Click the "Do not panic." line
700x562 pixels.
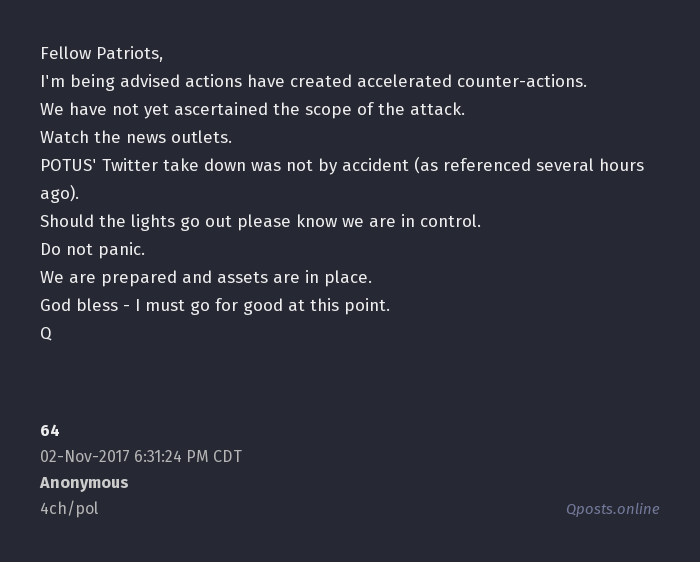[x=92, y=249]
